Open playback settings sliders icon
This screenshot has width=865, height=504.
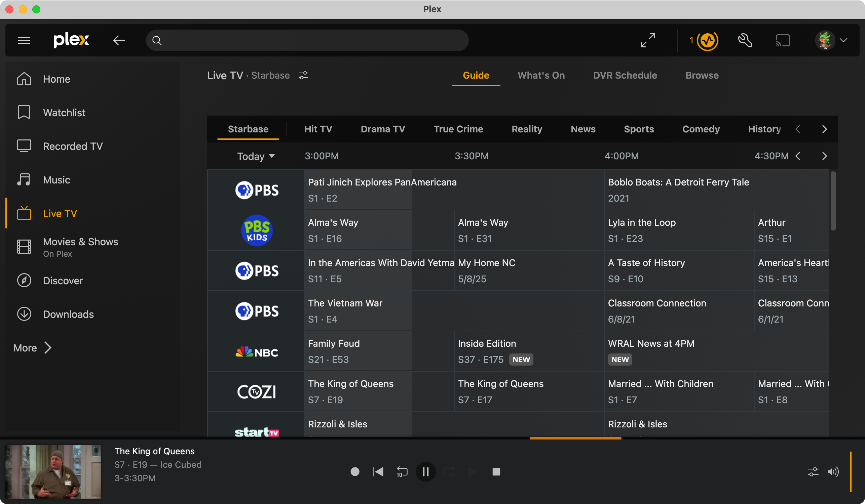813,472
